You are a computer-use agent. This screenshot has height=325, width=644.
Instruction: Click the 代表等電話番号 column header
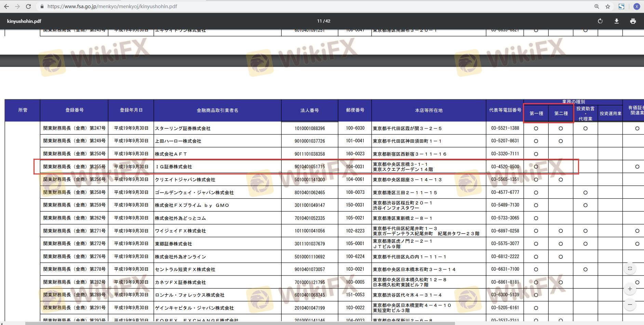(x=505, y=110)
